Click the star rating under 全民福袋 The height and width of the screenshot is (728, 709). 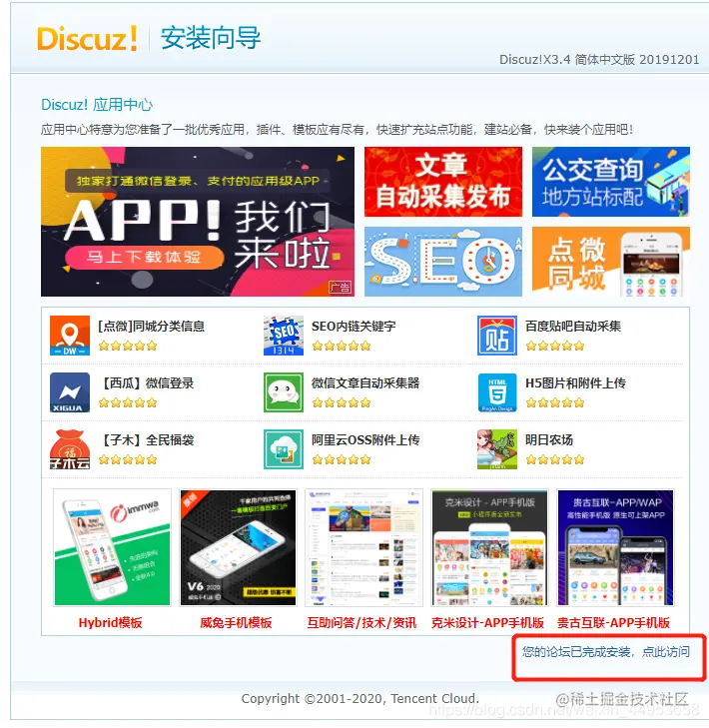(128, 460)
